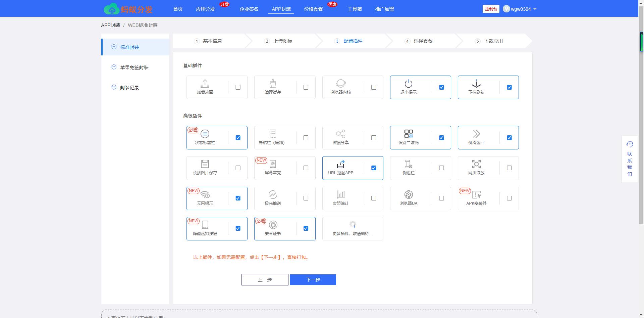Click the APK安装器 icon
644x318 pixels.
(x=476, y=194)
